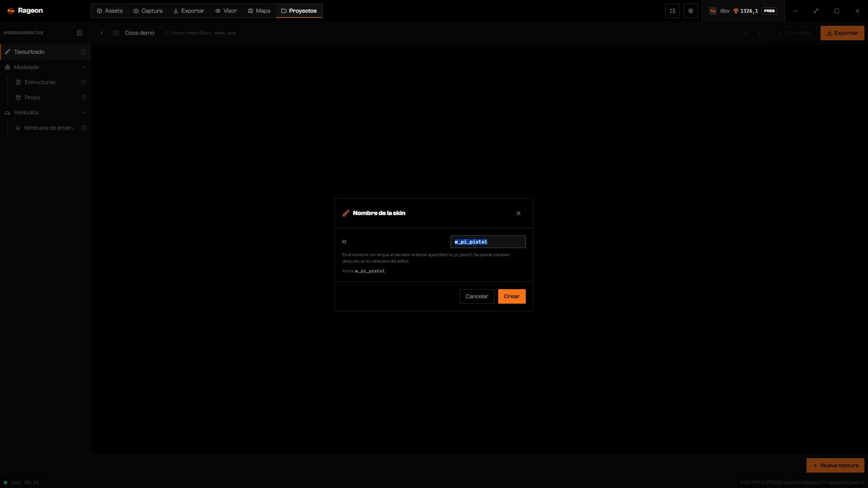Click the Rageon logo
The height and width of the screenshot is (488, 868).
25,10
